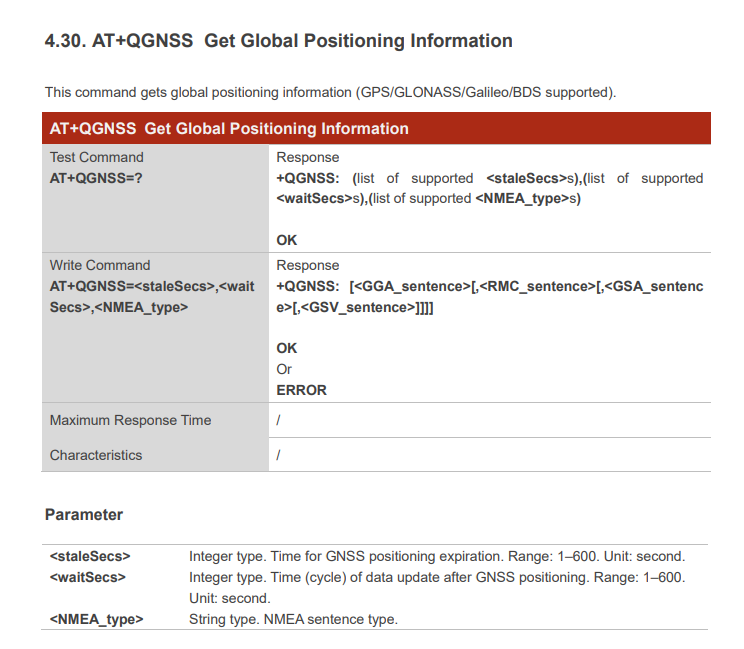Click the 'Parameter' subheading
The width and height of the screenshot is (744, 649).
(x=84, y=514)
